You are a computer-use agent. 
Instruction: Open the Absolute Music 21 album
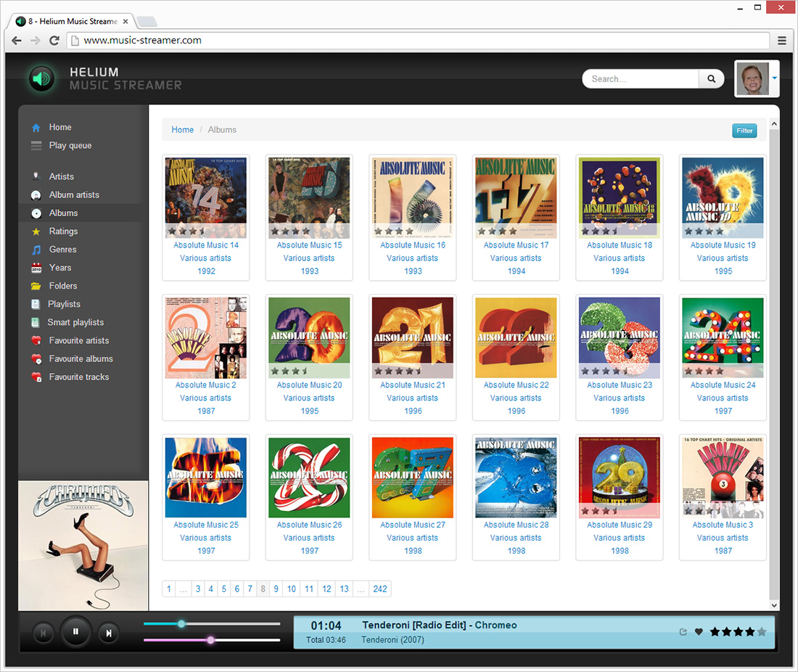pos(412,337)
